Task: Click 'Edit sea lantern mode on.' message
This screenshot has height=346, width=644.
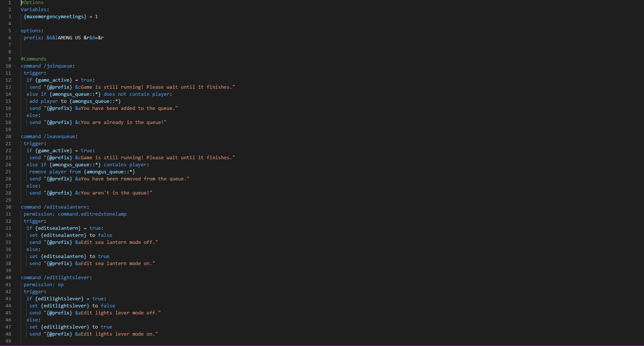Action: click(x=117, y=264)
